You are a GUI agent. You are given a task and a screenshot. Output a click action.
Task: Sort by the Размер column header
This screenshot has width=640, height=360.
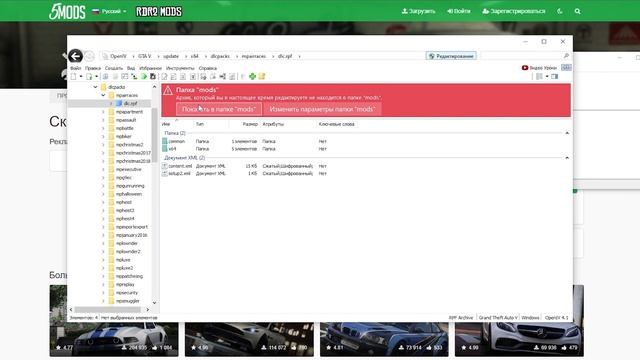coord(250,124)
